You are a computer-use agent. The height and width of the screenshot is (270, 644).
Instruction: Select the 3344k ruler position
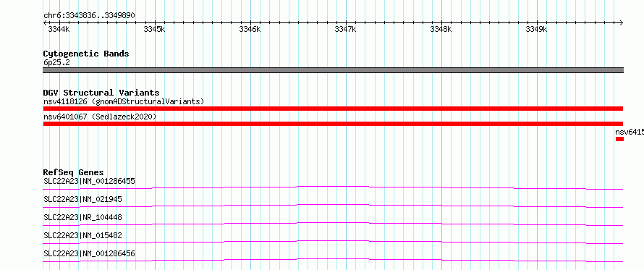(59, 30)
